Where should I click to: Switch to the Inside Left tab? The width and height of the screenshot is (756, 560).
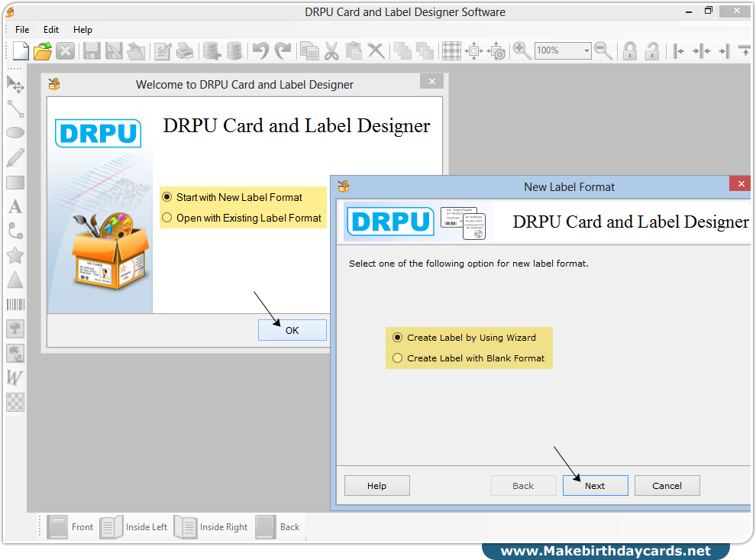(134, 526)
